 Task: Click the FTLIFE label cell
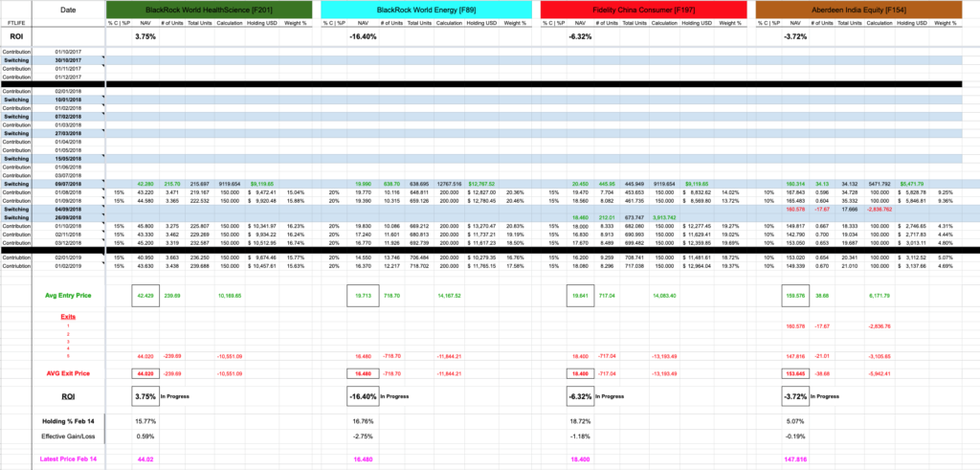15,23
